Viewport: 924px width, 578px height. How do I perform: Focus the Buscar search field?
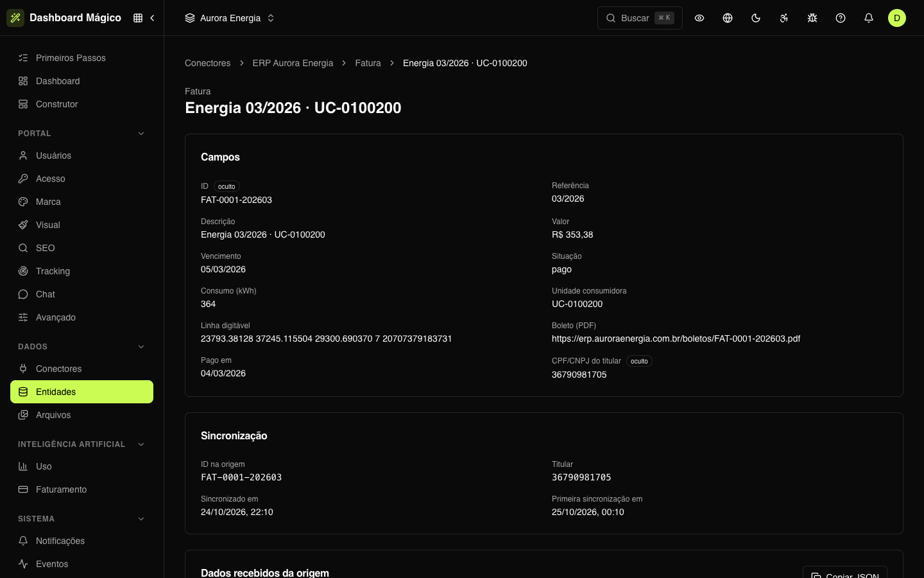pyautogui.click(x=640, y=18)
